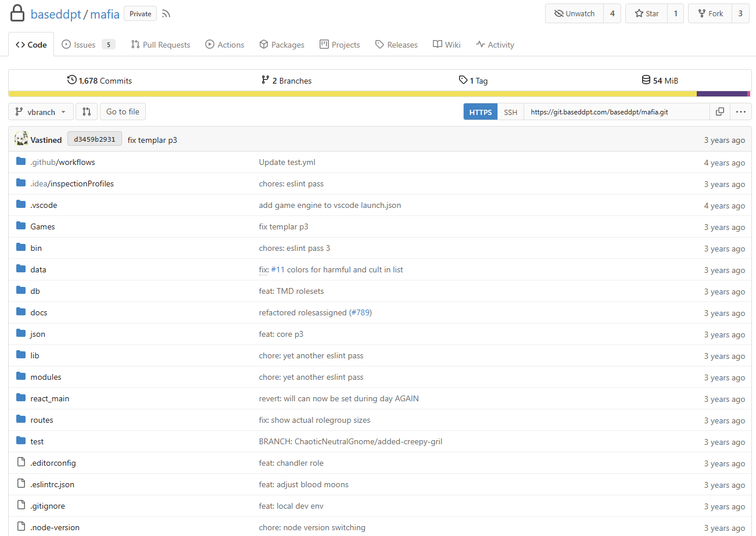Open the mafia repository name link
Image resolution: width=756 pixels, height=536 pixels.
pyautogui.click(x=105, y=14)
